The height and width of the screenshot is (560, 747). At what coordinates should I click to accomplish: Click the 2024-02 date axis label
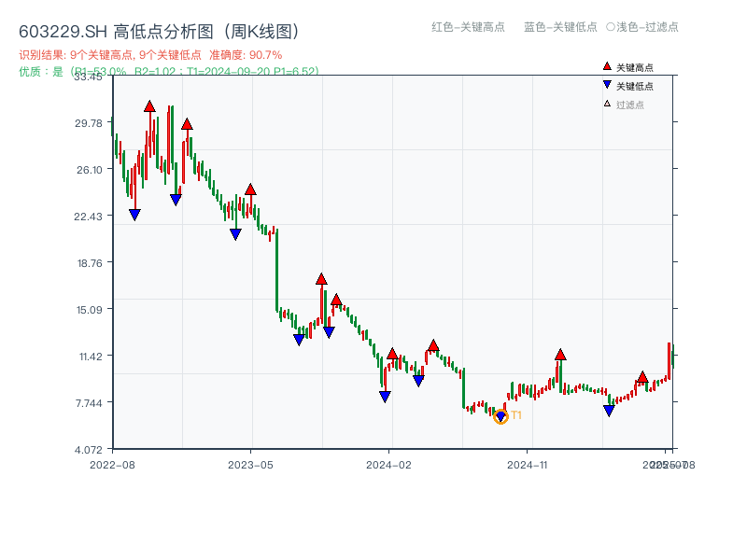coord(387,463)
